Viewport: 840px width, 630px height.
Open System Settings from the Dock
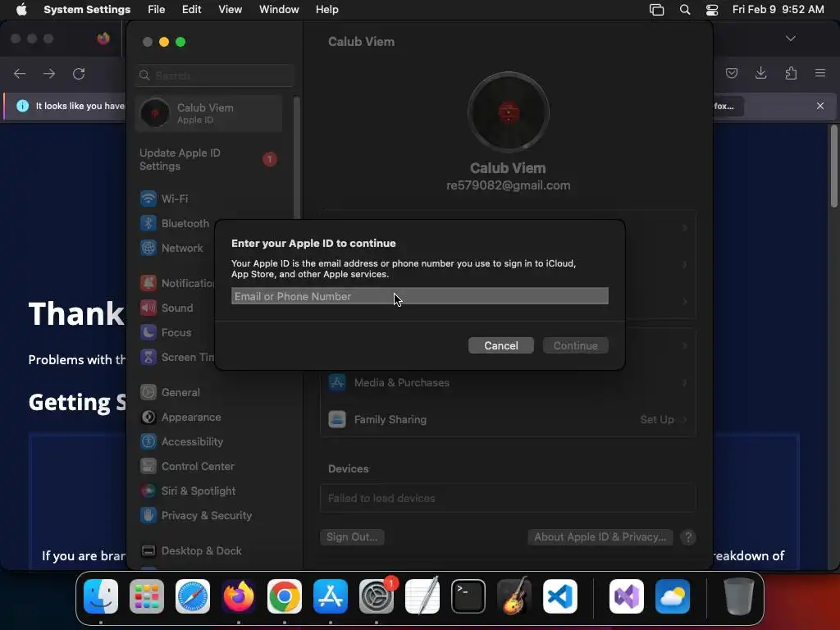click(376, 596)
